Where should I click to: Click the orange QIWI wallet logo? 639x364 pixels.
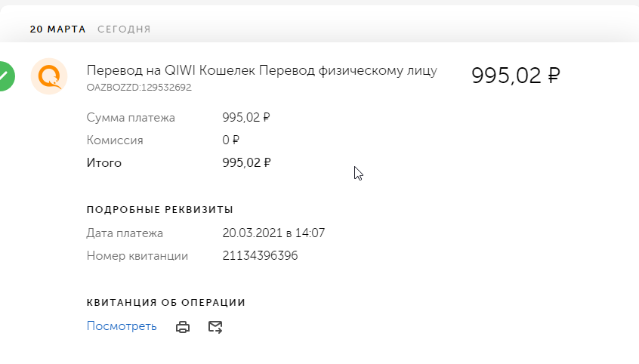click(49, 76)
